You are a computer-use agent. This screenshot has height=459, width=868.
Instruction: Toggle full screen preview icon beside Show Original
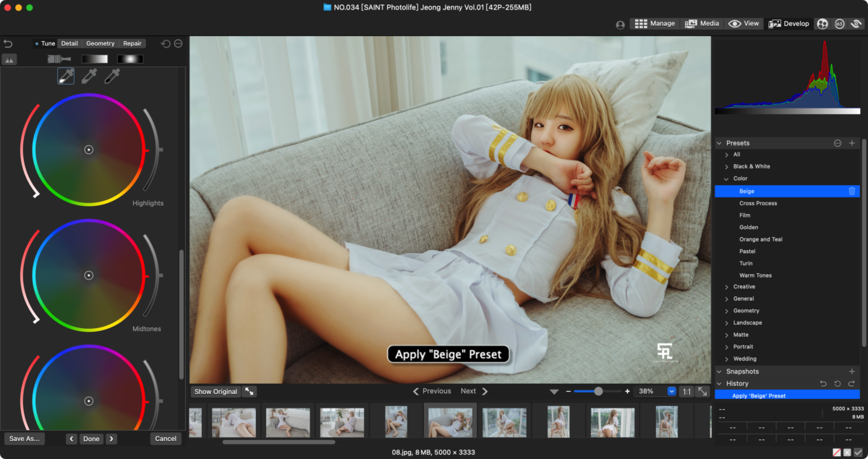tap(249, 391)
